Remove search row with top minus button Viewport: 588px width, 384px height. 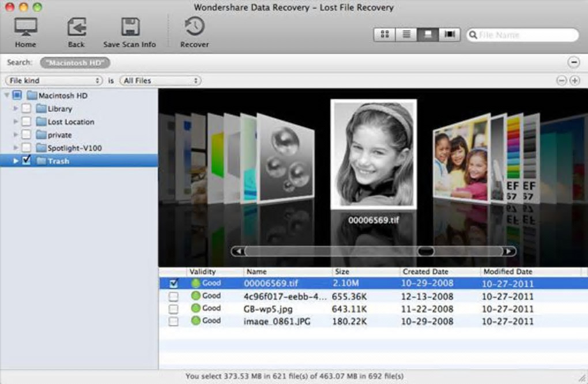click(x=574, y=62)
